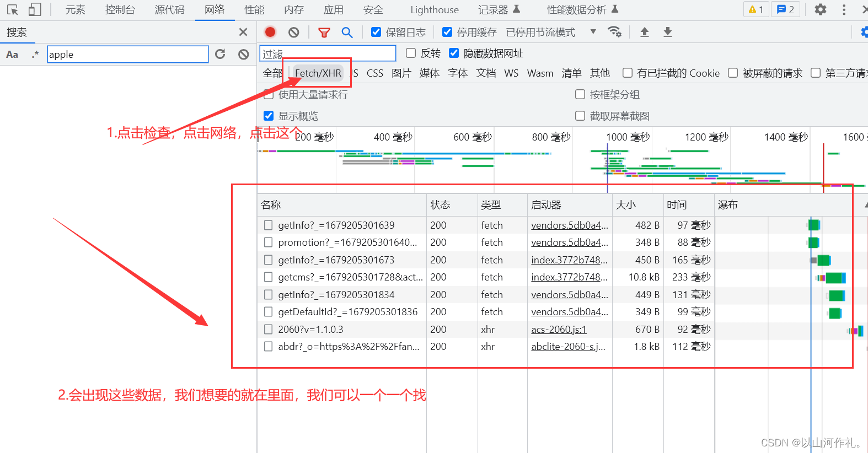Open the Lighthouse tab

(435, 10)
